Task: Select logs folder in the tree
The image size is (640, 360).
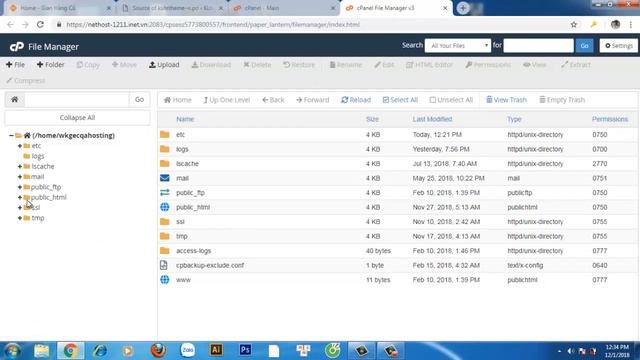Action: [38, 156]
